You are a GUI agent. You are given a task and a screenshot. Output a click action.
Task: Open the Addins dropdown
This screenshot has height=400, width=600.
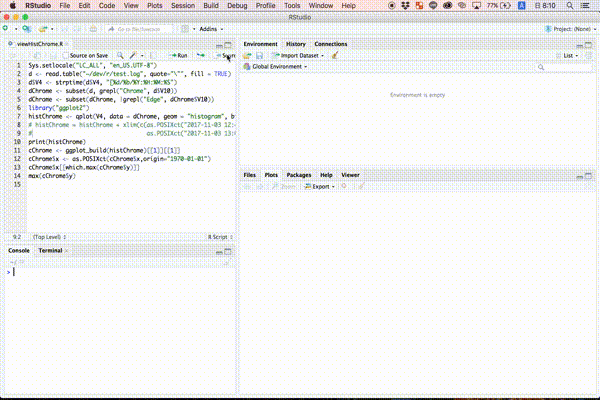211,29
